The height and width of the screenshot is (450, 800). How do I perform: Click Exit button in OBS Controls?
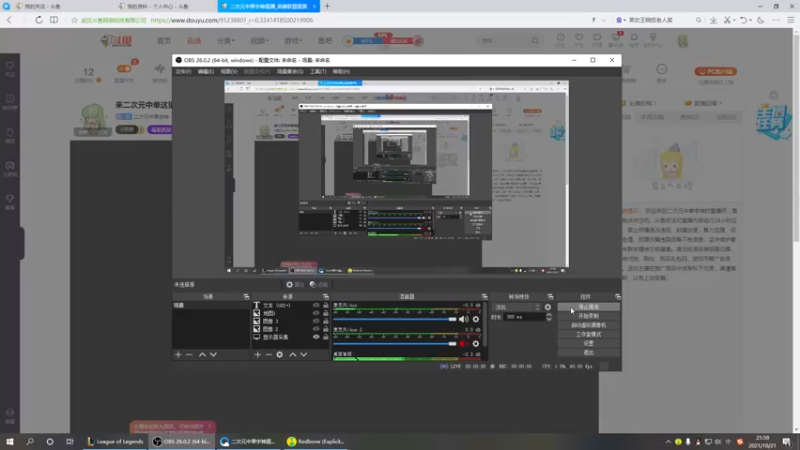click(x=588, y=353)
